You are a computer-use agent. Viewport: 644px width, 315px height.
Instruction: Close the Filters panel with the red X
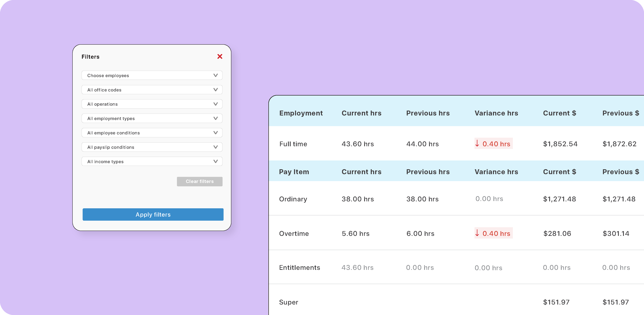click(x=220, y=56)
